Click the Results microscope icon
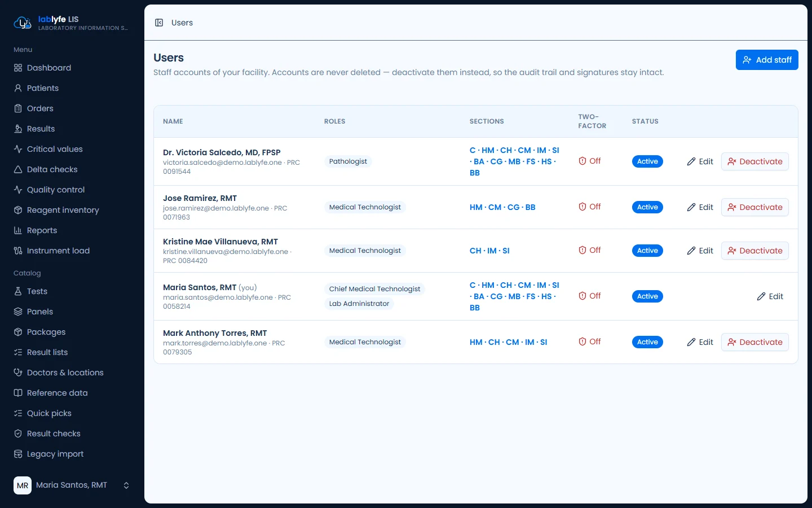This screenshot has width=812, height=508. point(18,129)
